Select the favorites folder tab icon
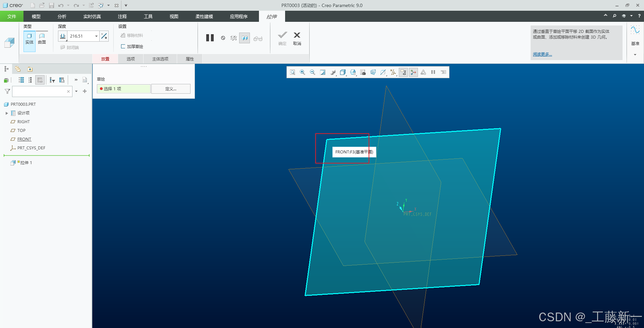The height and width of the screenshot is (328, 644). coord(30,69)
